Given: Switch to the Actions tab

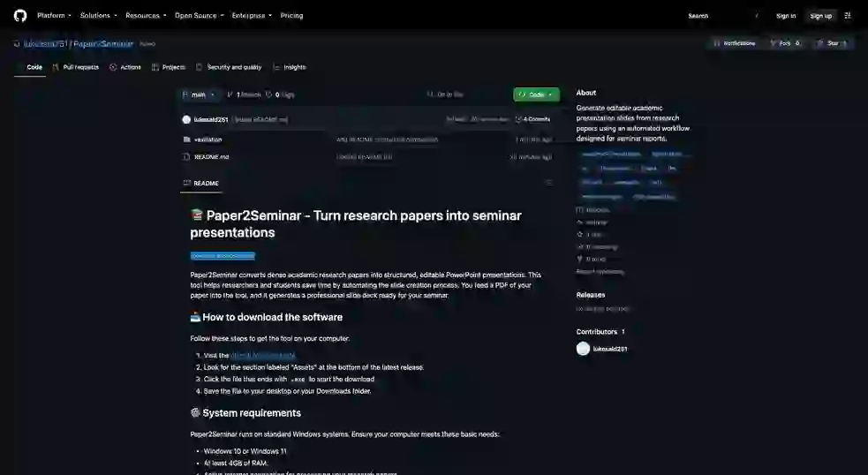Looking at the screenshot, I should click(125, 67).
